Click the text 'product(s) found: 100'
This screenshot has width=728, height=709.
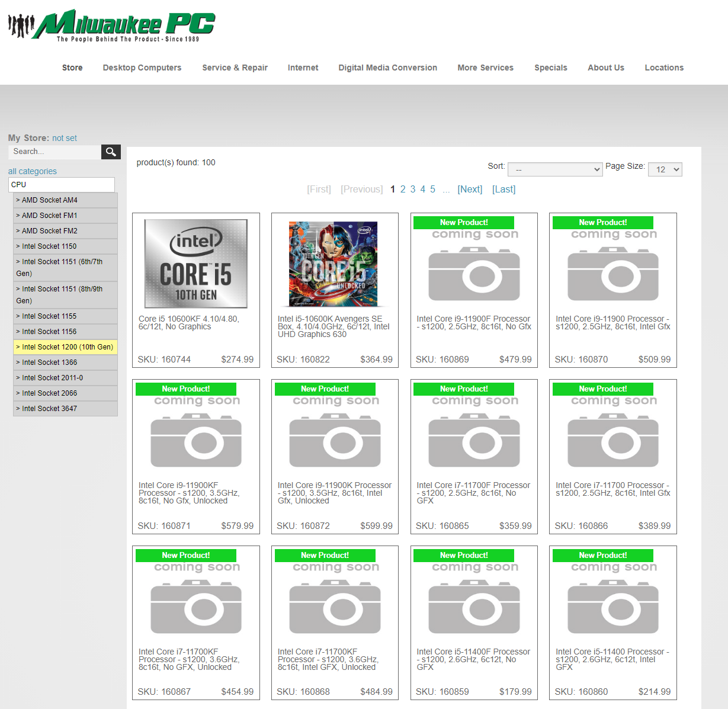click(x=176, y=162)
